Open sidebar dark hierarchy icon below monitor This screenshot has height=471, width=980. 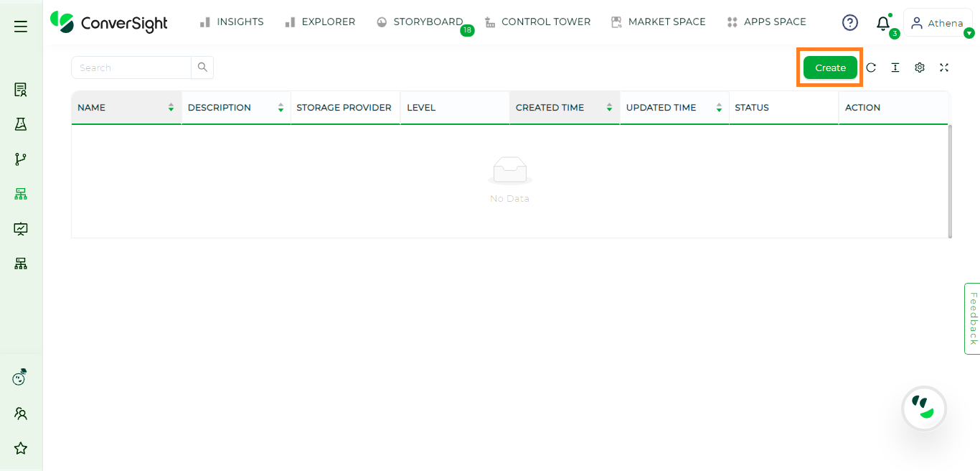pos(21,264)
